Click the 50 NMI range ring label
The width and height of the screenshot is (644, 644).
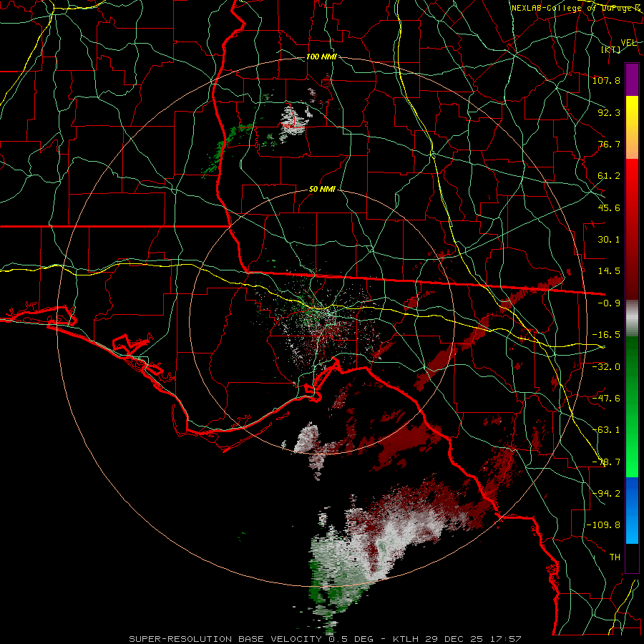click(x=322, y=190)
